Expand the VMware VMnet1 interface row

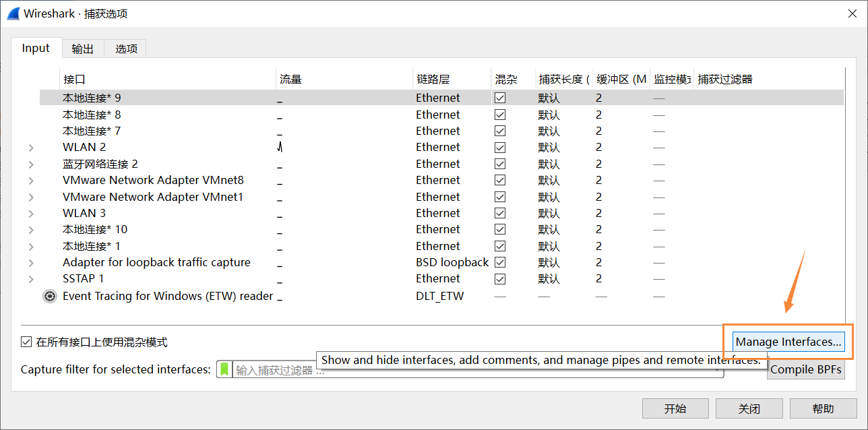(x=31, y=197)
